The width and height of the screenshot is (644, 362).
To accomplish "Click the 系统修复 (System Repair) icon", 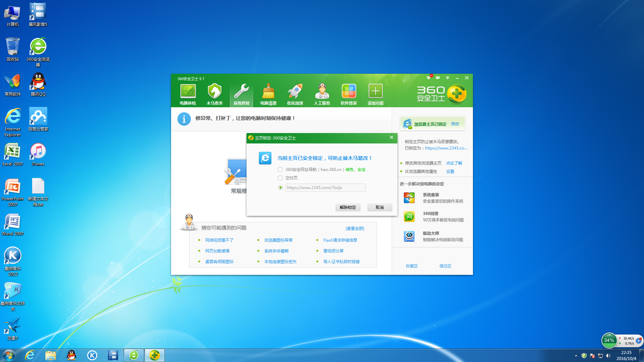I will tap(241, 94).
